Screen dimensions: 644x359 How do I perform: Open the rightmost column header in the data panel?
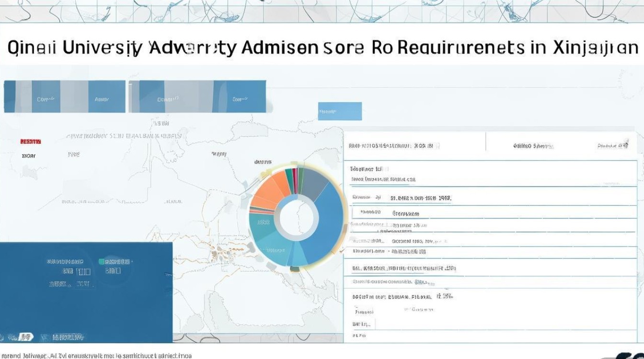(x=613, y=146)
